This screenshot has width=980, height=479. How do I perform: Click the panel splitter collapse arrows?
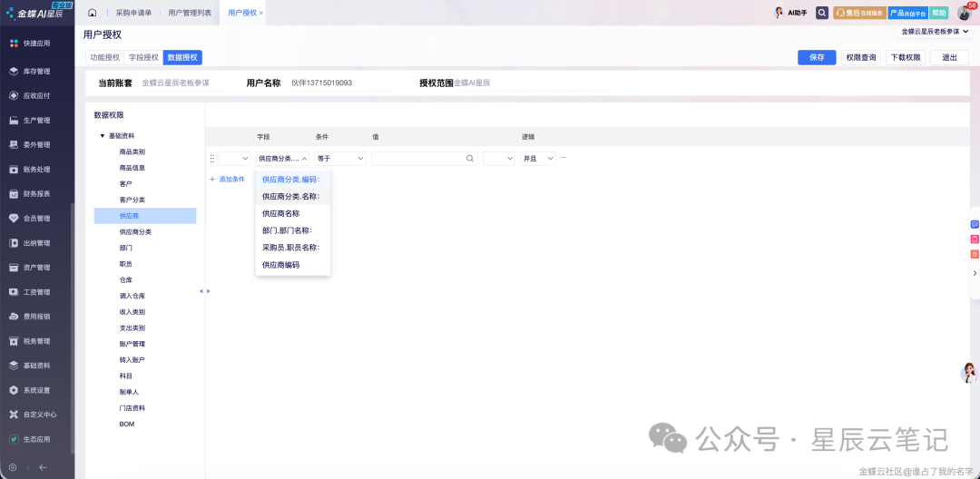pos(204,291)
